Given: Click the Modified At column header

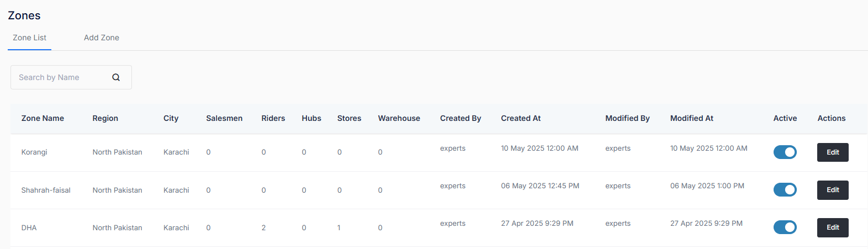Looking at the screenshot, I should (x=691, y=118).
